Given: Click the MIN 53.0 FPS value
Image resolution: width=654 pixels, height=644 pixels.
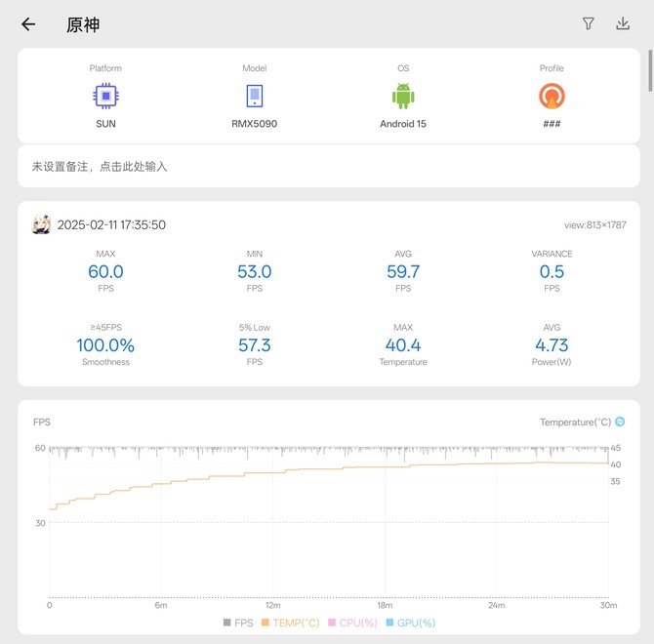Looking at the screenshot, I should (x=255, y=272).
